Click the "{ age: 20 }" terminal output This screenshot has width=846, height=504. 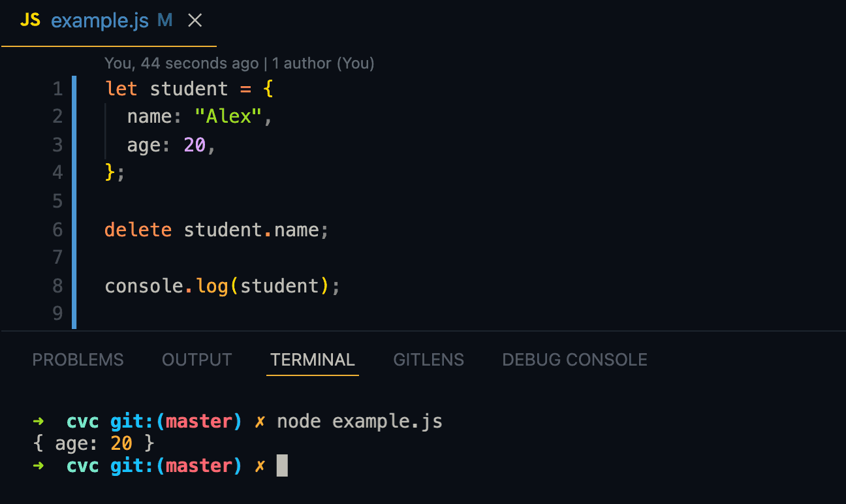pyautogui.click(x=93, y=444)
